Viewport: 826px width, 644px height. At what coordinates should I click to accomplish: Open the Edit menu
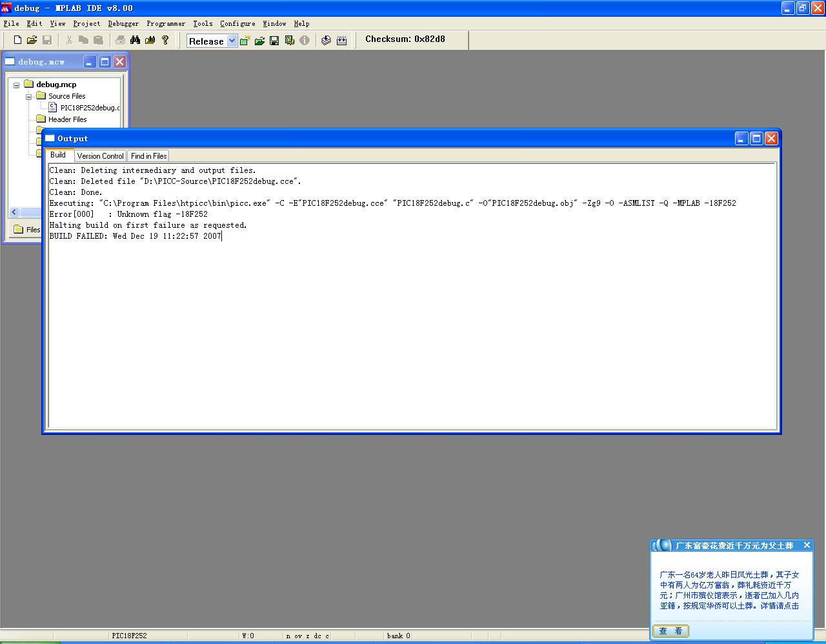(x=34, y=23)
